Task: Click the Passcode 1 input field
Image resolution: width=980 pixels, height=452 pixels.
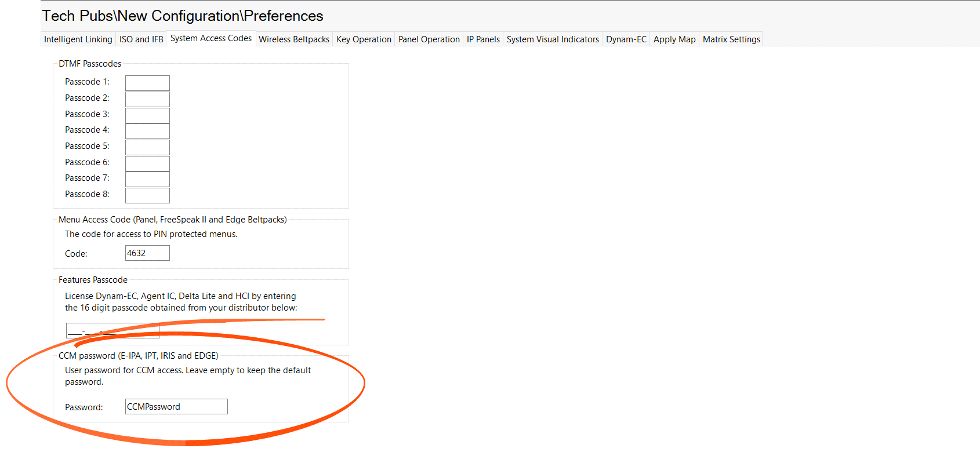Action: [147, 83]
